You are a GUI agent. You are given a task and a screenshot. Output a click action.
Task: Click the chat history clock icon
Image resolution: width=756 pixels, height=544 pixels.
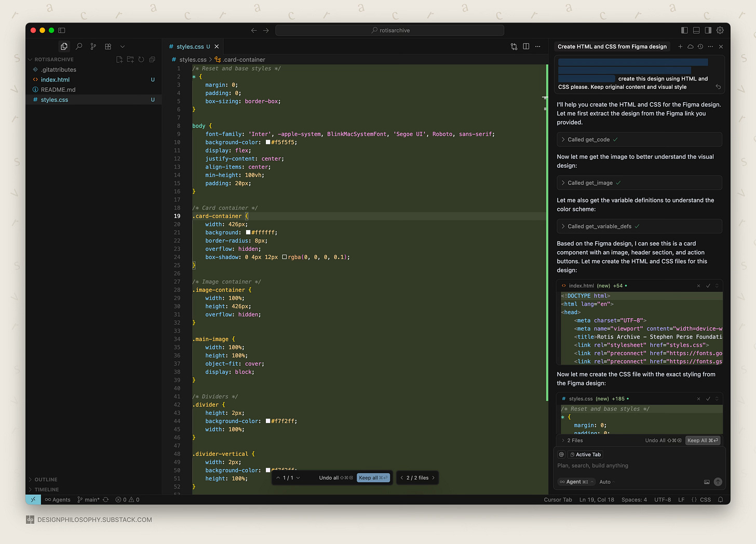700,47
